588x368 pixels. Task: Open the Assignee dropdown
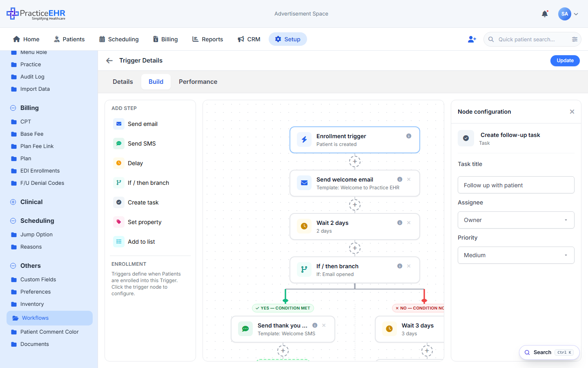pos(516,220)
